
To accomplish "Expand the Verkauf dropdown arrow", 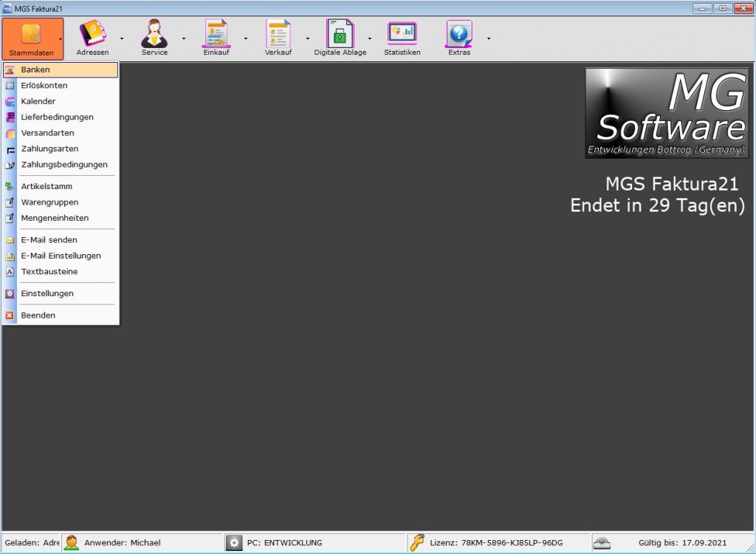I will [308, 38].
